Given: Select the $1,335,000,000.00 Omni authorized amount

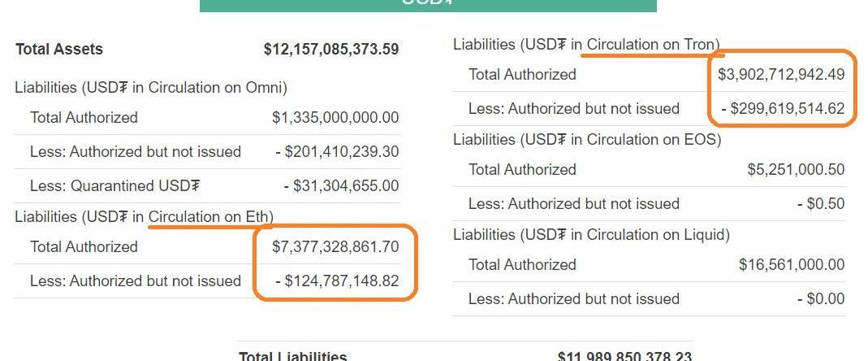Looking at the screenshot, I should 335,117.
